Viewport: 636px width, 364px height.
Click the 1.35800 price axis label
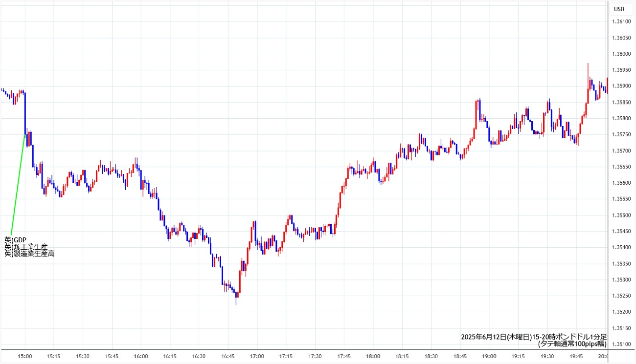[622, 118]
